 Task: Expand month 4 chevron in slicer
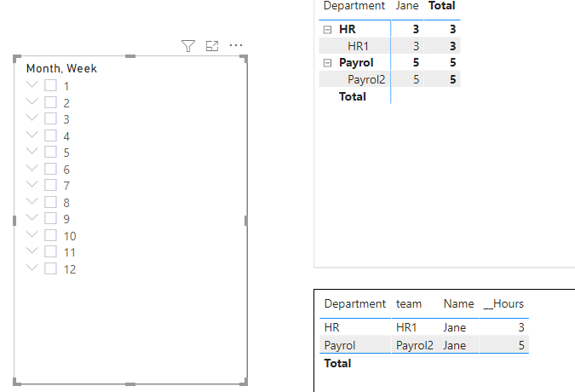(x=32, y=135)
